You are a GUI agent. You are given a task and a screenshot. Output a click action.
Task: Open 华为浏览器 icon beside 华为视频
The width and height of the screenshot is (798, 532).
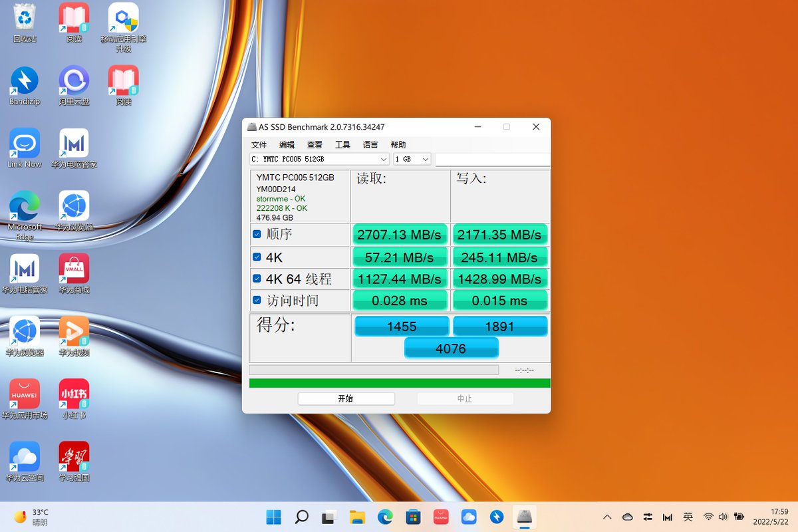pos(25,336)
